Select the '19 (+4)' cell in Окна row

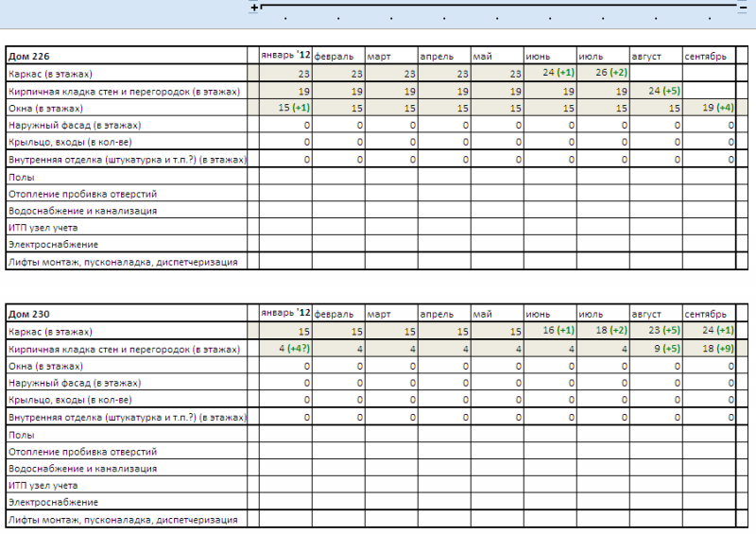pos(709,108)
